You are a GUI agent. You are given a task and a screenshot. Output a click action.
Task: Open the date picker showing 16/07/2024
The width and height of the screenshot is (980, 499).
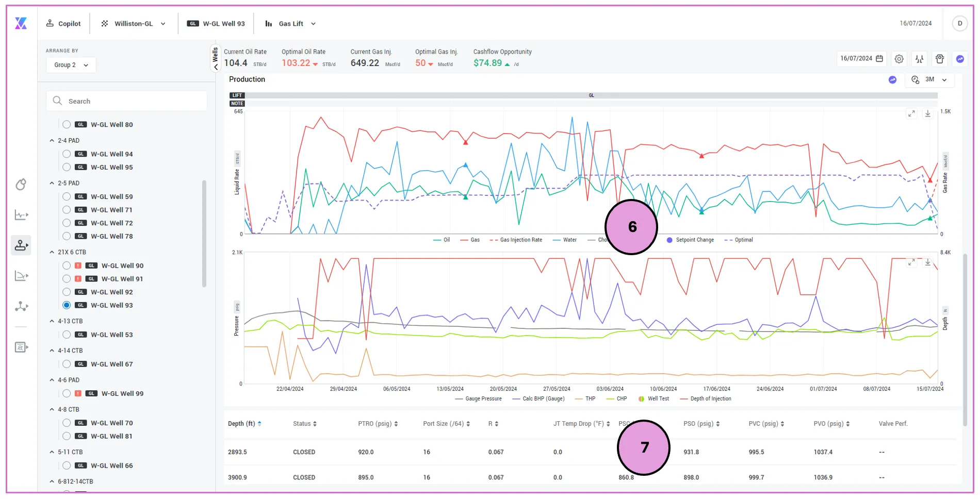click(861, 59)
